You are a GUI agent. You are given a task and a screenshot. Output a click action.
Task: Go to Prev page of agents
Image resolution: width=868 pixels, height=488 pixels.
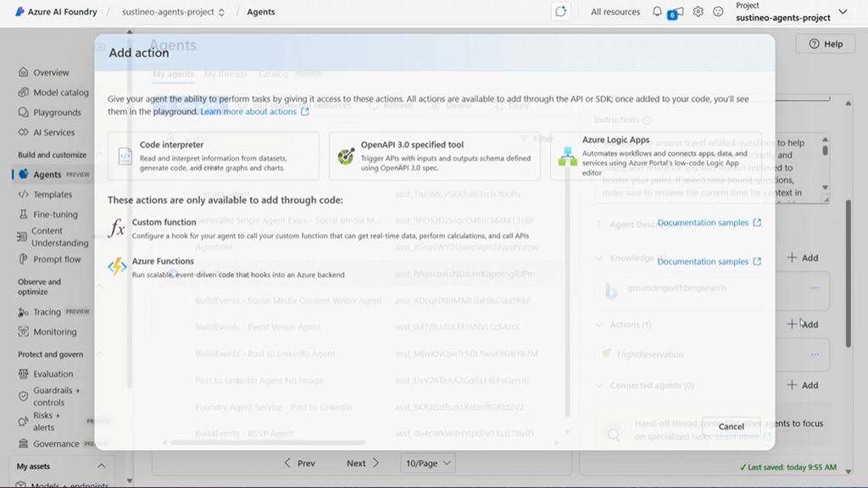pyautogui.click(x=299, y=463)
